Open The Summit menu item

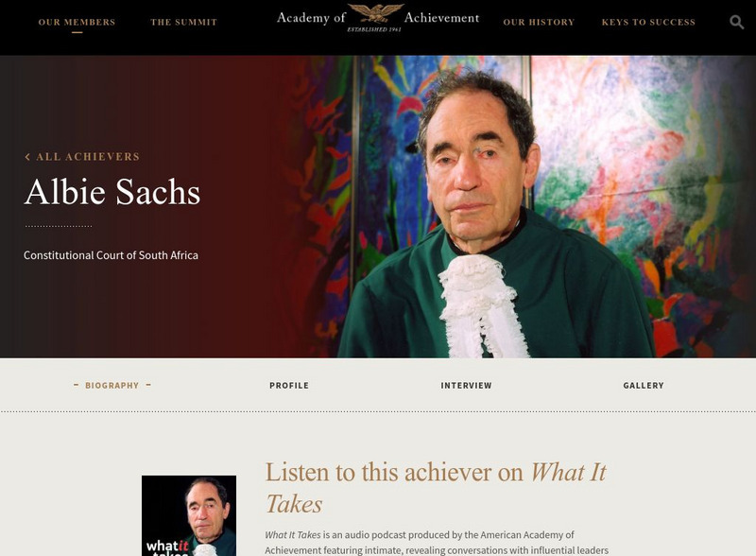coord(183,22)
